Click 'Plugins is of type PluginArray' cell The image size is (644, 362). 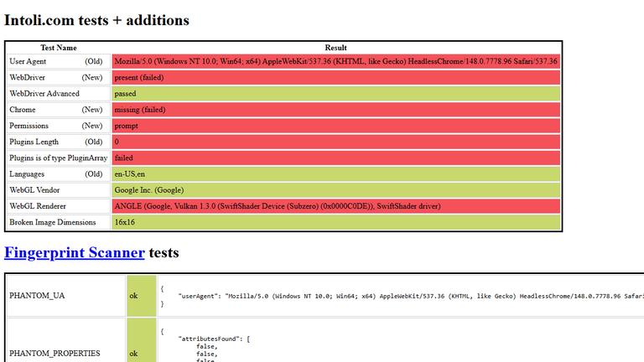pyautogui.click(x=59, y=158)
